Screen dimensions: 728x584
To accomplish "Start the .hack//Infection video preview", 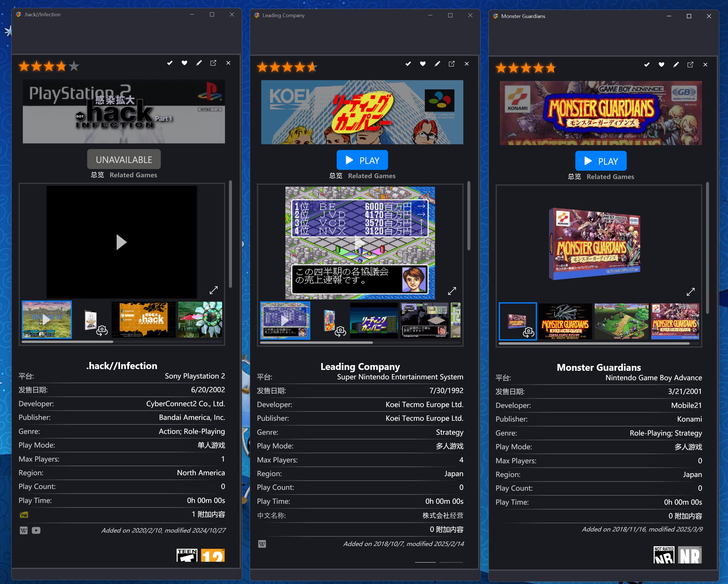I will coord(121,242).
